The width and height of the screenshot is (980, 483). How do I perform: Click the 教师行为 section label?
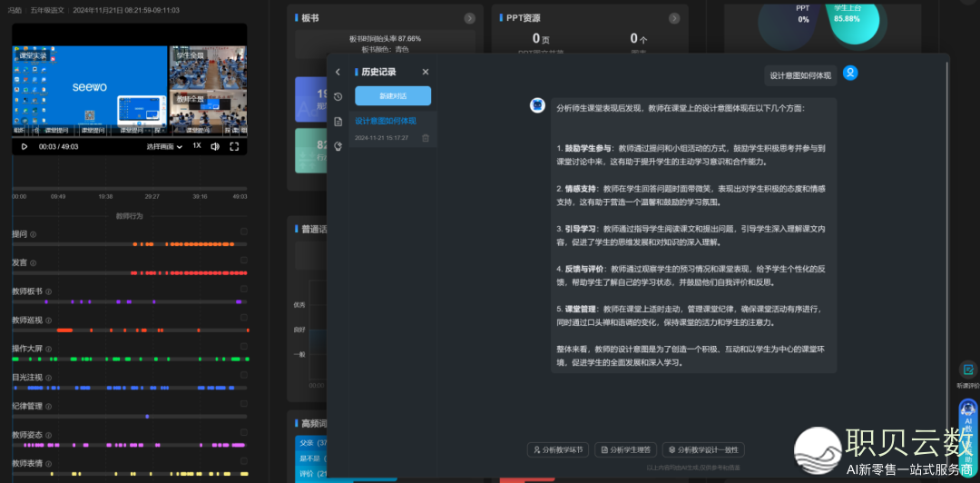coord(130,216)
